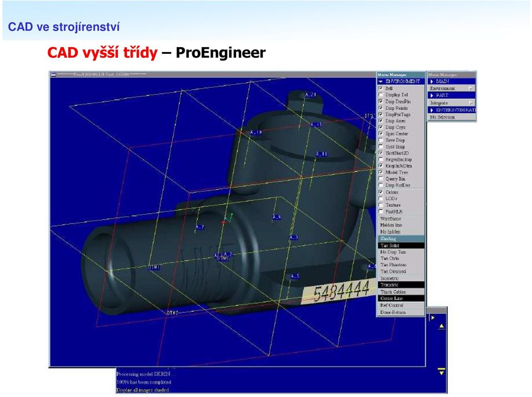Viewport: 532px width, 397px height.
Task: Check the Disp RefDes option
Action: pos(381,185)
